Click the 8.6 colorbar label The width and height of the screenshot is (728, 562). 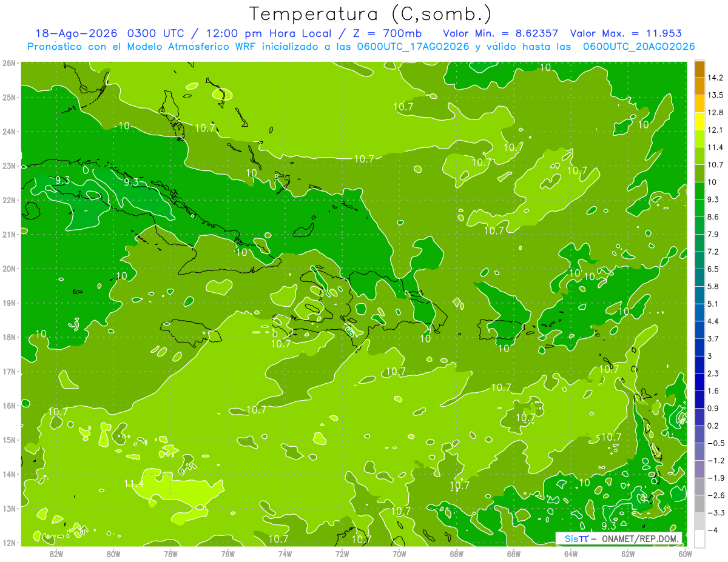click(712, 216)
